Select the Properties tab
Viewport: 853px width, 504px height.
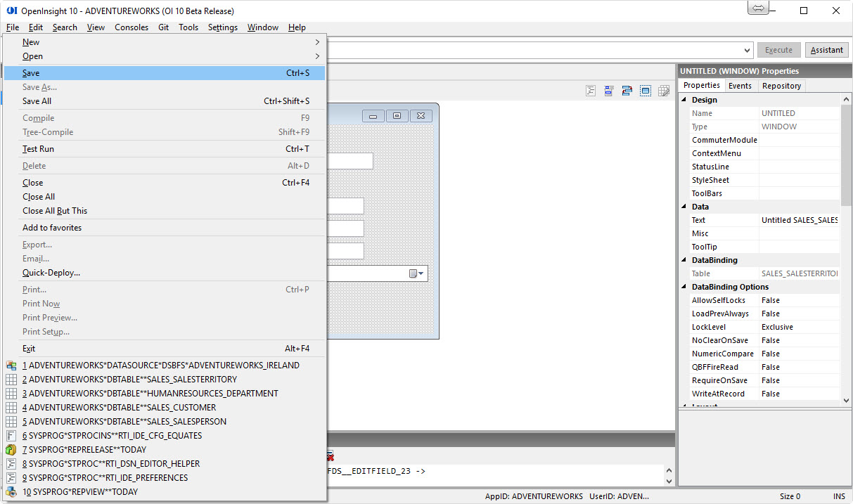click(x=702, y=85)
